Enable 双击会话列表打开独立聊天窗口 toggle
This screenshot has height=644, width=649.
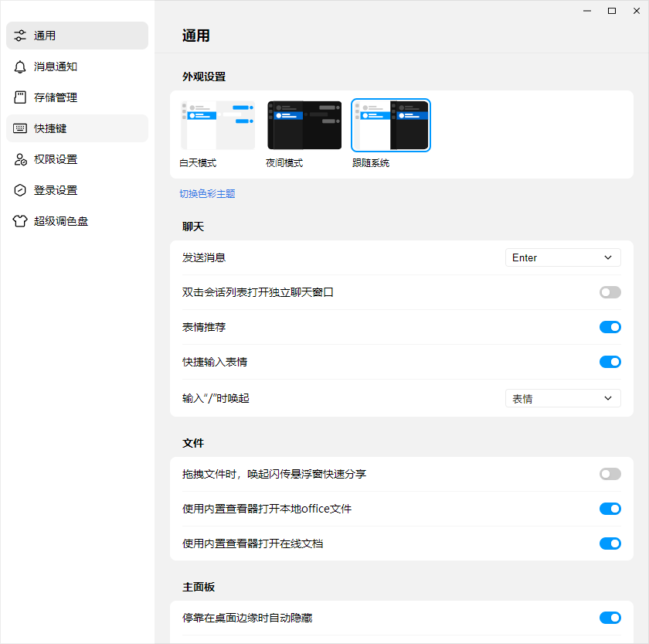coord(610,292)
